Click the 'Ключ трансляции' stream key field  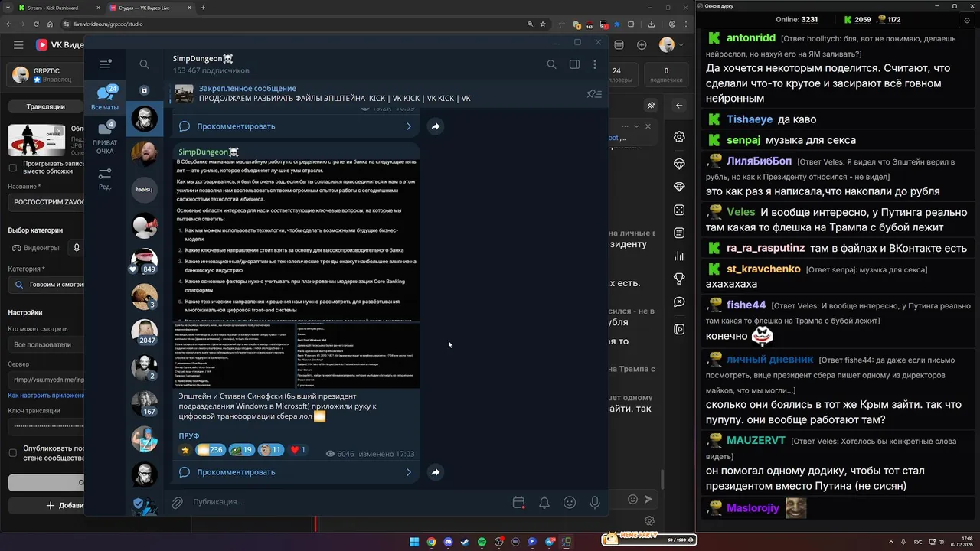[45, 428]
